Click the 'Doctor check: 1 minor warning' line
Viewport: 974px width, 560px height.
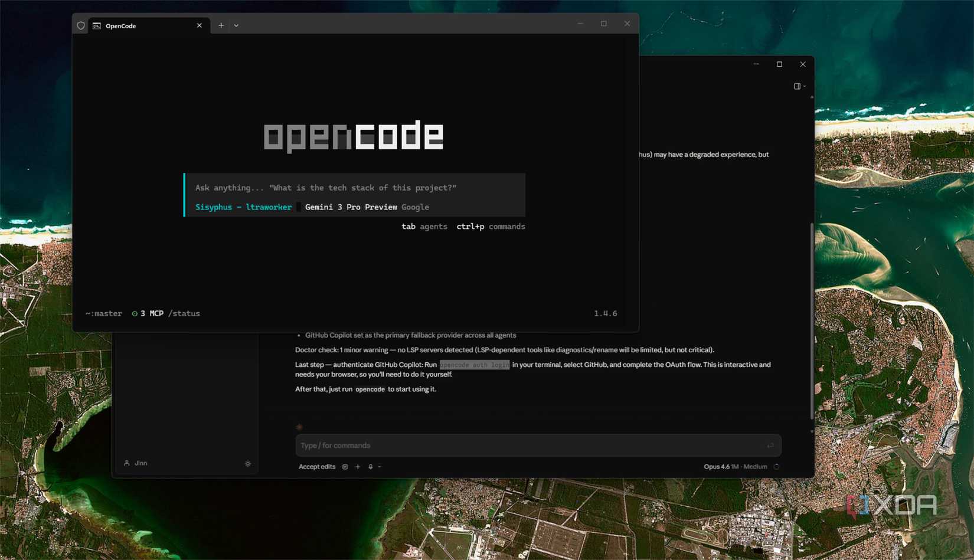[x=505, y=350]
